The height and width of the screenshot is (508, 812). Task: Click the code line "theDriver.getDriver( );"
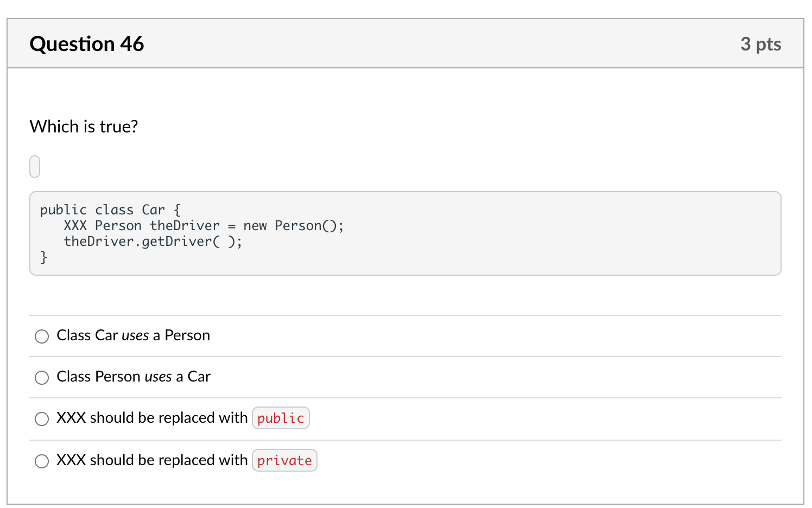[x=153, y=242]
